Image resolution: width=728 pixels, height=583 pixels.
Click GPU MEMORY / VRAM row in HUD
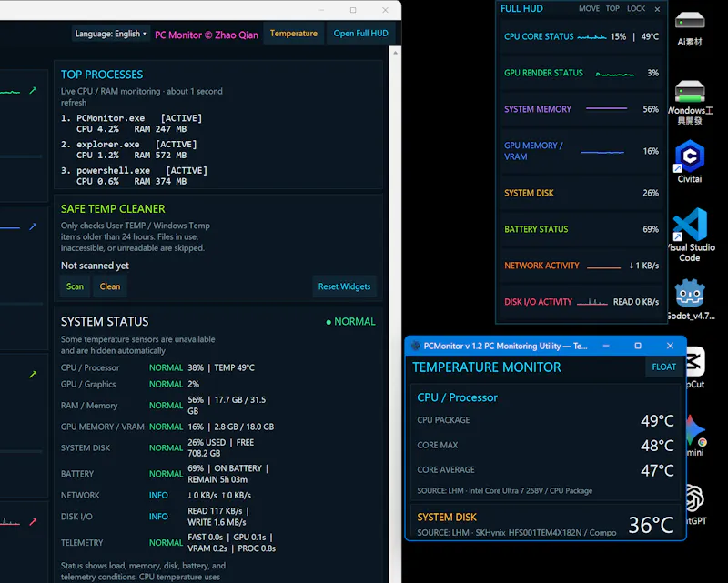coord(581,151)
